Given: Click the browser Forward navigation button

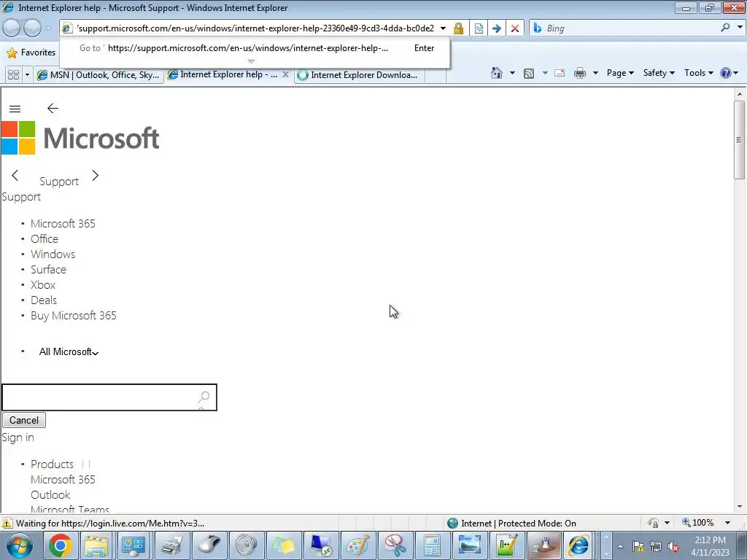Looking at the screenshot, I should [x=32, y=28].
